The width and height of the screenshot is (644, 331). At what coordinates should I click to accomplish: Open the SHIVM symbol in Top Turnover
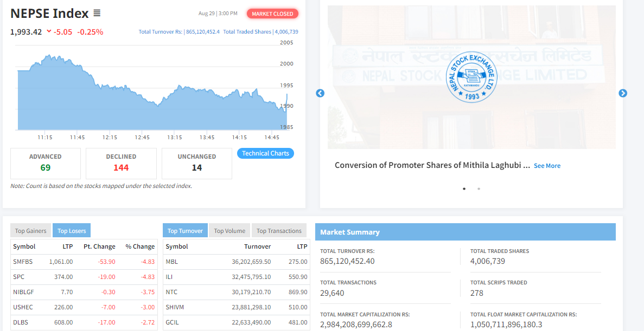(175, 307)
